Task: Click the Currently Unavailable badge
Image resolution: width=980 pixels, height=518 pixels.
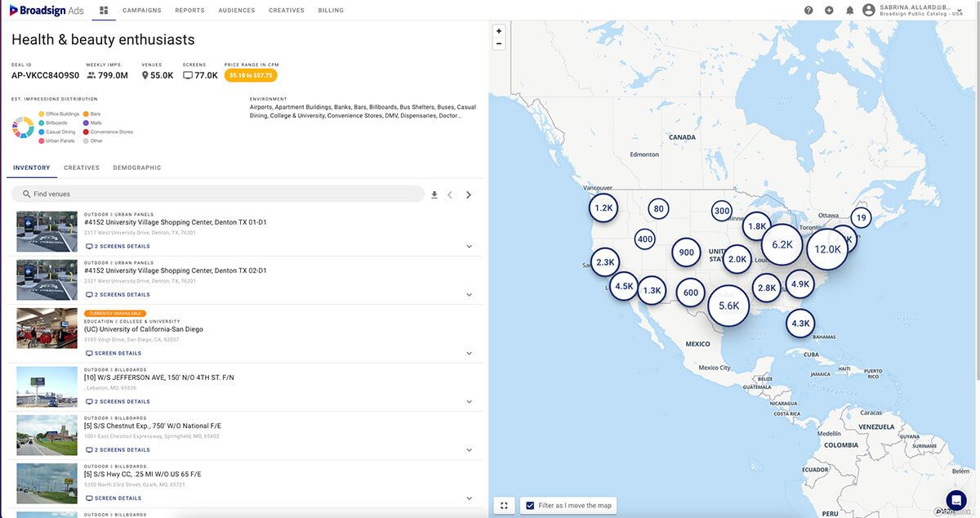Action: click(x=114, y=314)
